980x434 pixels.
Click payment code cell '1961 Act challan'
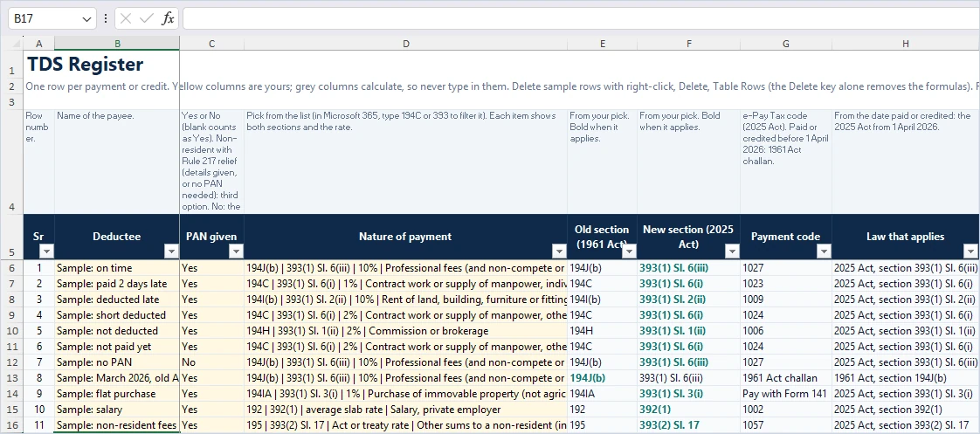[x=785, y=378]
